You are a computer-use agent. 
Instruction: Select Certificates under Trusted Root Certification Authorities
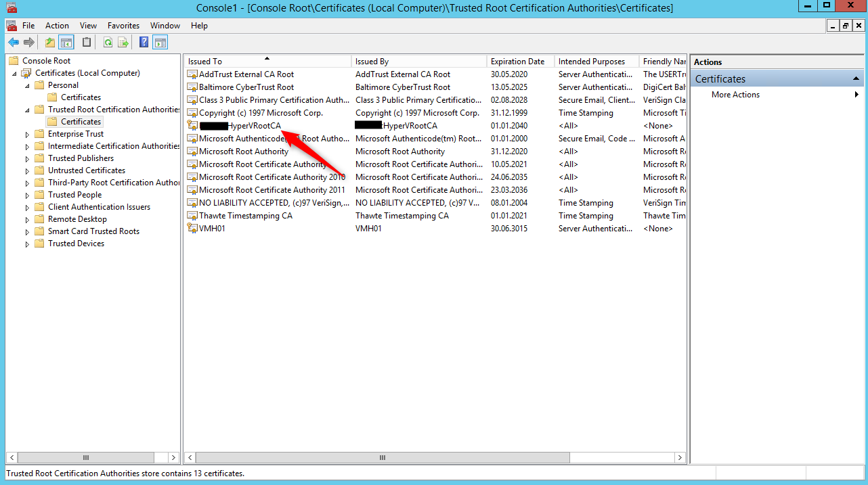(81, 122)
